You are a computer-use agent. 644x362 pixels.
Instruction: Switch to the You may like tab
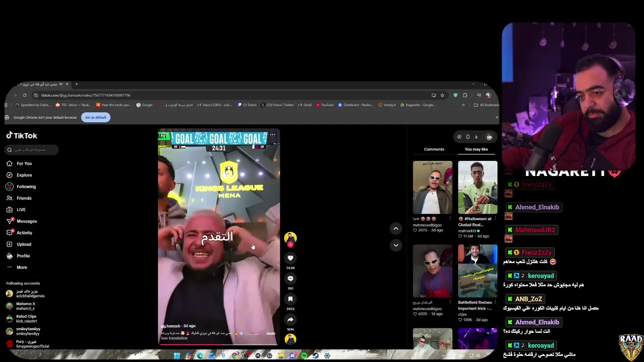tap(476, 149)
